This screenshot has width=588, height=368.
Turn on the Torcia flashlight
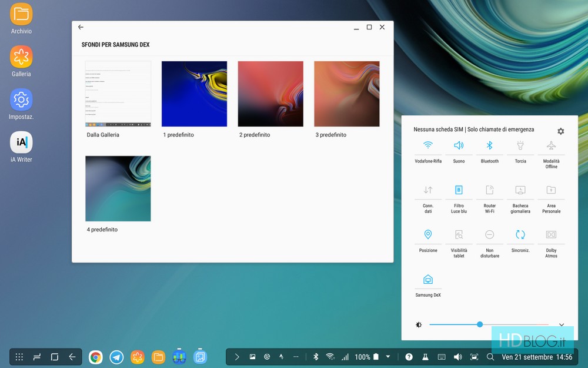pyautogui.click(x=520, y=152)
